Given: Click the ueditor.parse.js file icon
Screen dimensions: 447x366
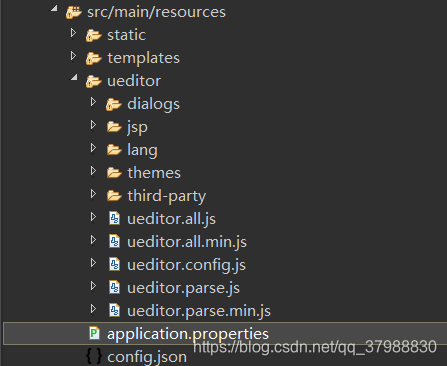Looking at the screenshot, I should click(115, 288).
